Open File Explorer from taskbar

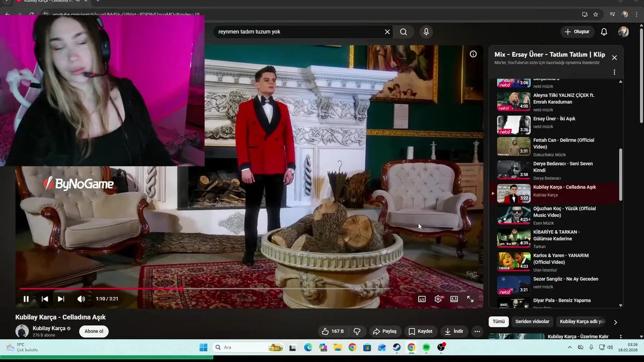pyautogui.click(x=338, y=347)
